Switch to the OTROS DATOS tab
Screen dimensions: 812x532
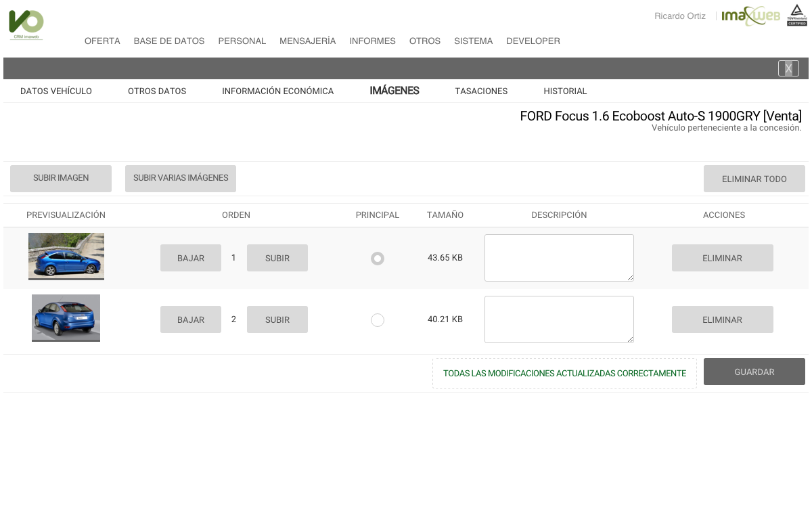click(157, 91)
